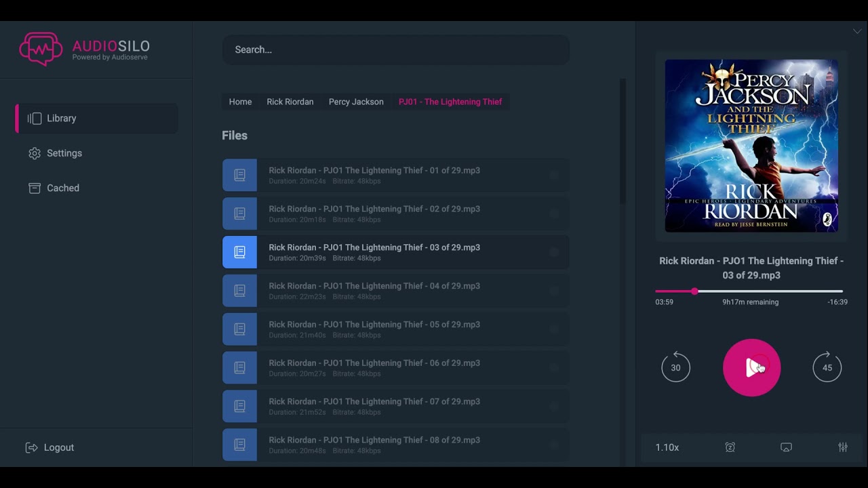Click the -16:39 remaining track time
Screen dimensions: 868x488
(837, 302)
